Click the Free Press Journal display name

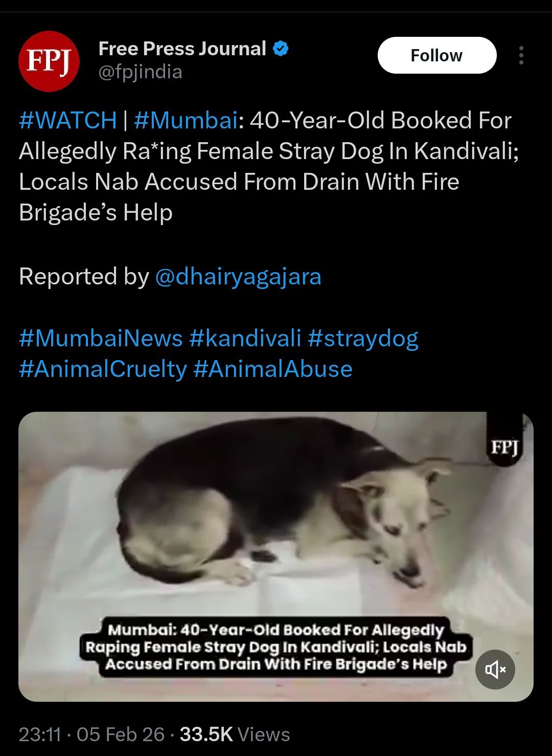(x=182, y=49)
